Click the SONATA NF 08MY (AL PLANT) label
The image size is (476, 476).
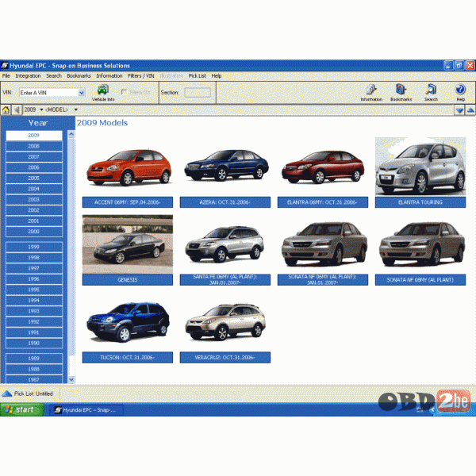[420, 280]
